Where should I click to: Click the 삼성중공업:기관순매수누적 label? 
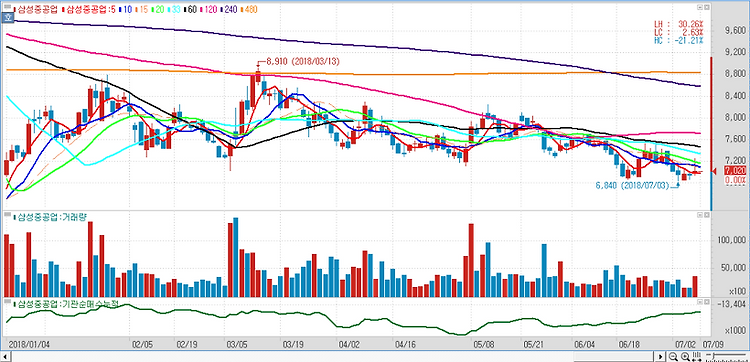tap(67, 304)
